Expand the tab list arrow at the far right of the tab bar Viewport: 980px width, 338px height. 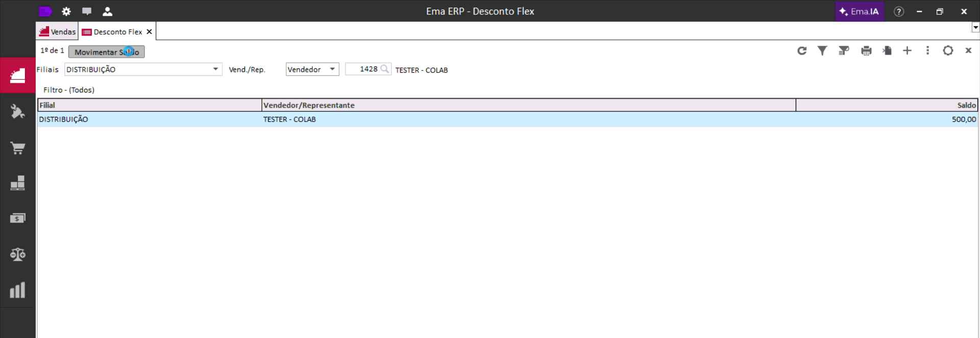coord(975,28)
